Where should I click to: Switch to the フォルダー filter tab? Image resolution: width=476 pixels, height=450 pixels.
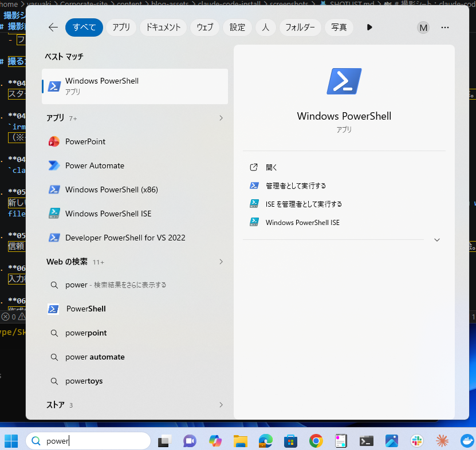pos(300,27)
